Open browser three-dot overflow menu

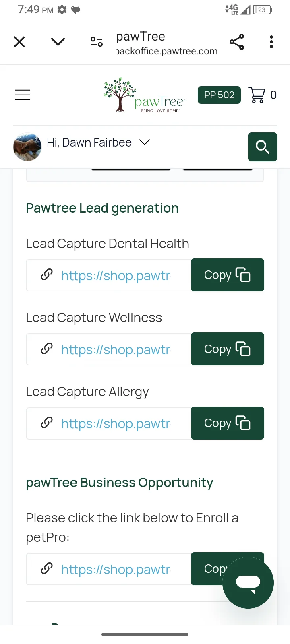271,42
